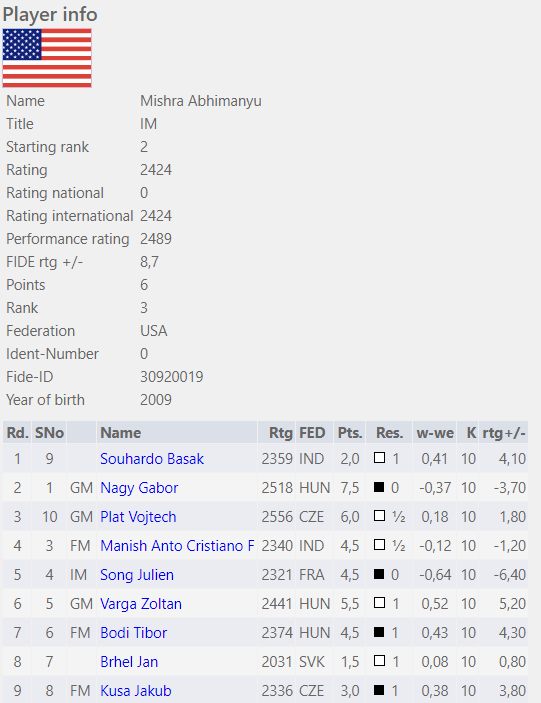Open Plat Vojtech player link
541x703 pixels.
138,516
